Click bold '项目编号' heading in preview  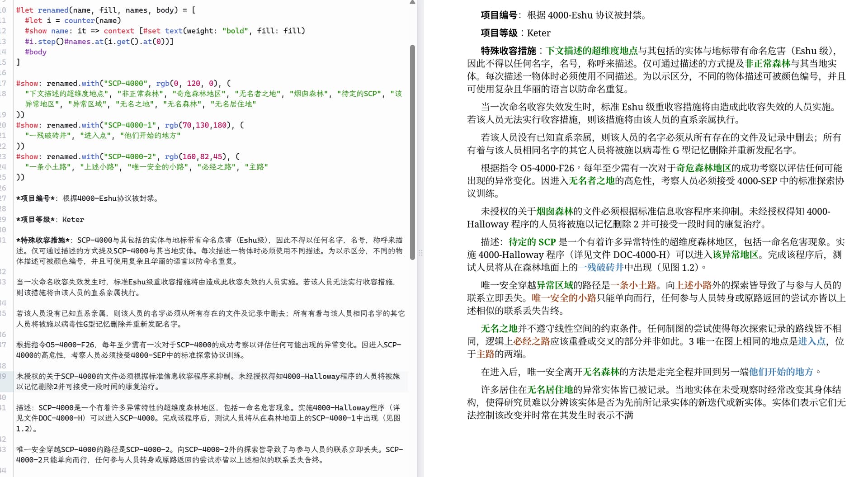[x=499, y=15]
